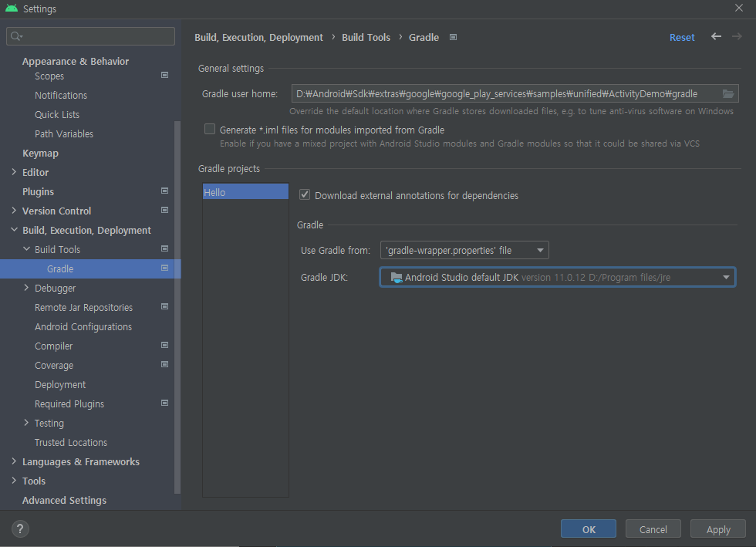The image size is (756, 547).
Task: Open Quick Lists settings
Action: pyautogui.click(x=57, y=114)
